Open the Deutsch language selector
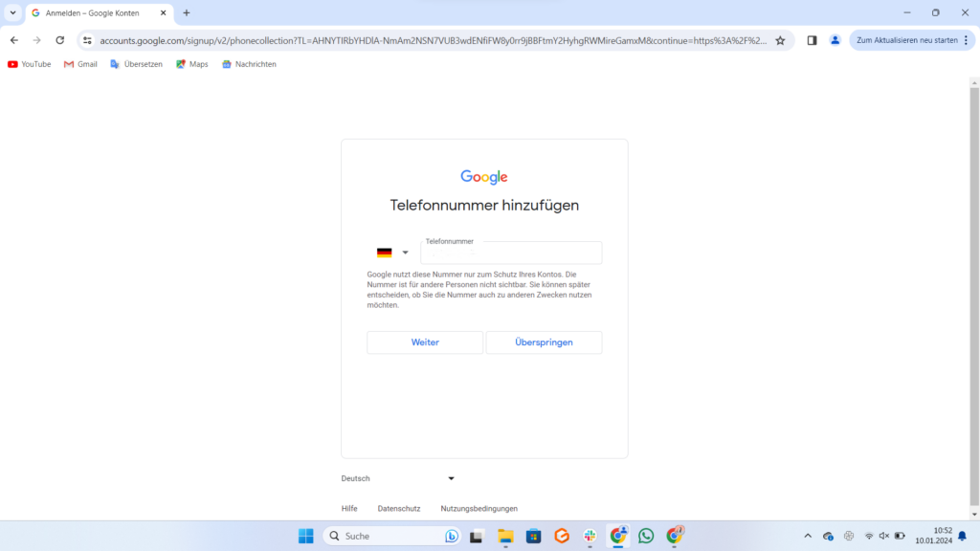Screen dimensions: 980x551 click(x=398, y=478)
